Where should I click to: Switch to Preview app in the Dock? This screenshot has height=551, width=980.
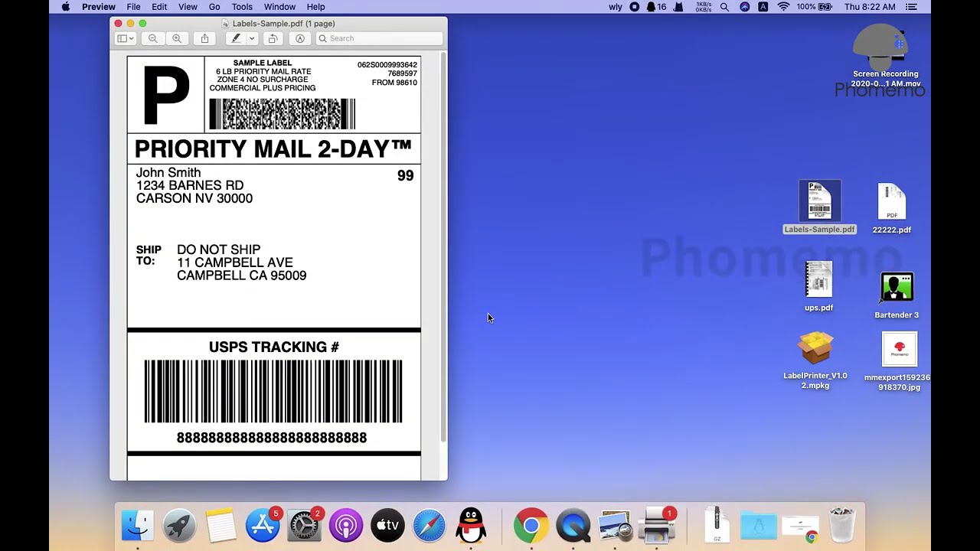coord(614,526)
